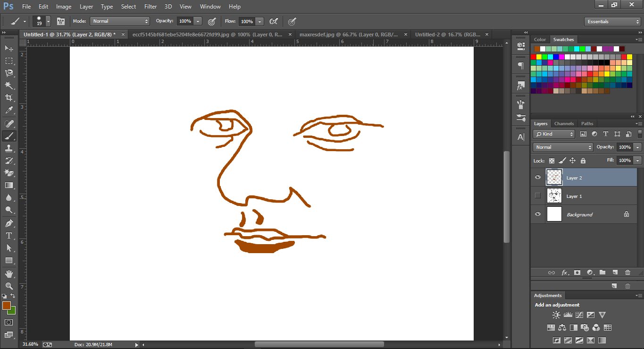Show Layer 1 visibility
The height and width of the screenshot is (349, 644).
(x=538, y=196)
